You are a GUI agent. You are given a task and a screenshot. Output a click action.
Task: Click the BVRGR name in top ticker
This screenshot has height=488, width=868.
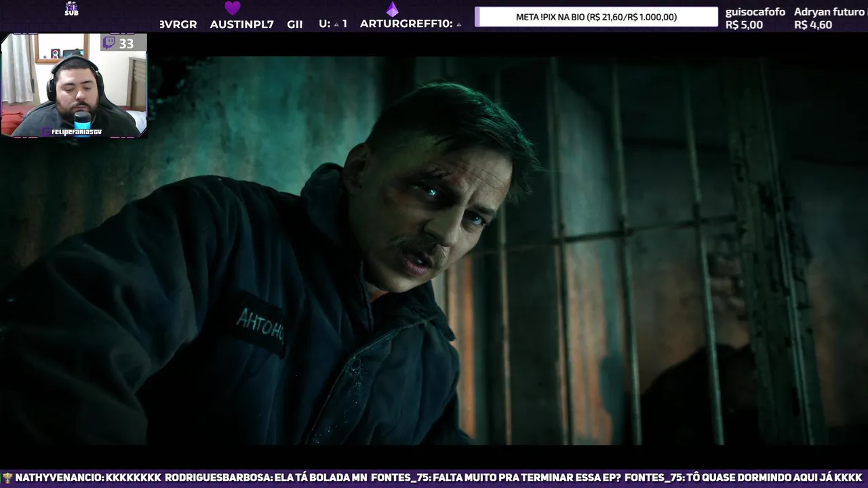[178, 24]
